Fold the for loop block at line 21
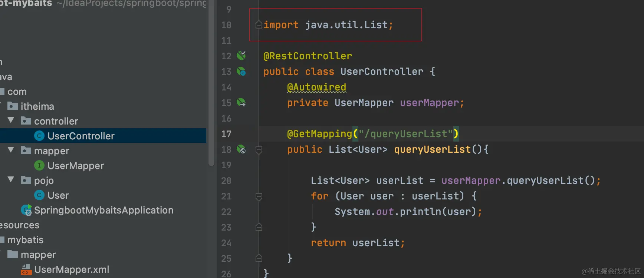The image size is (644, 278). pos(259,196)
